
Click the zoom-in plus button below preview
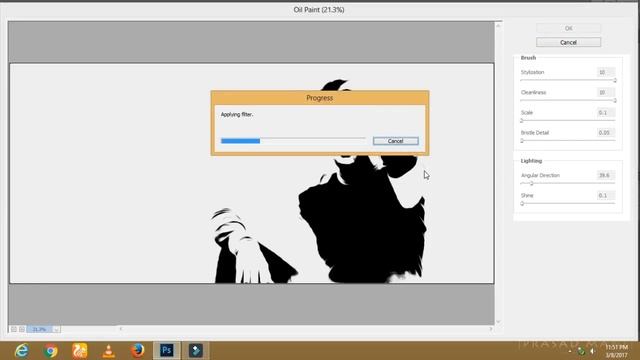[22, 329]
